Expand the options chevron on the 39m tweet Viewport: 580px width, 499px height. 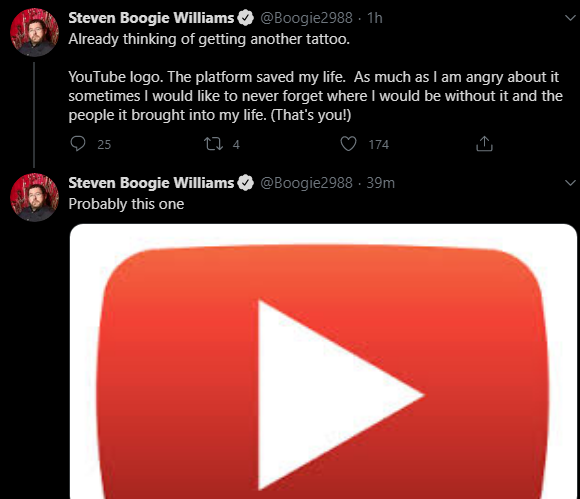[570, 183]
